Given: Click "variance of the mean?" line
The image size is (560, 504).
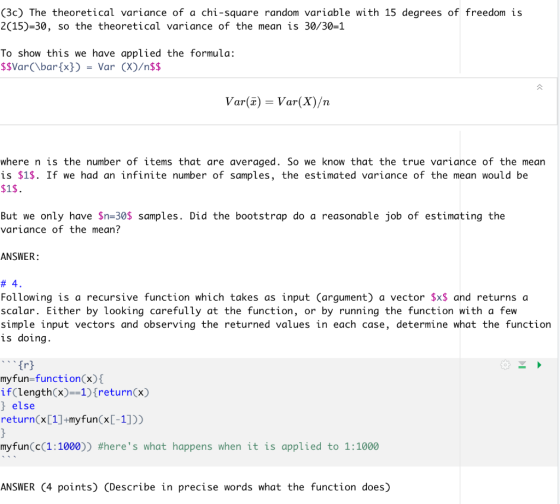Looking at the screenshot, I should 60,230.
